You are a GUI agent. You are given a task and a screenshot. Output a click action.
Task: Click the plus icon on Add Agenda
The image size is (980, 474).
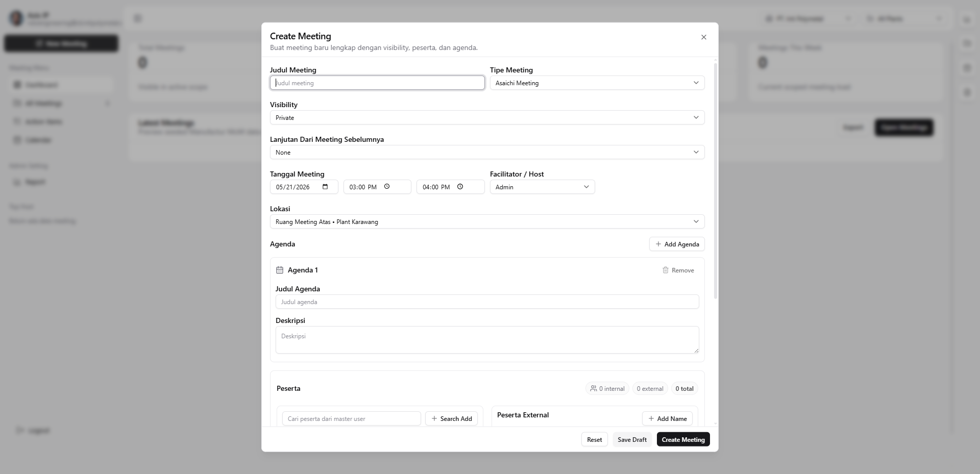(658, 244)
